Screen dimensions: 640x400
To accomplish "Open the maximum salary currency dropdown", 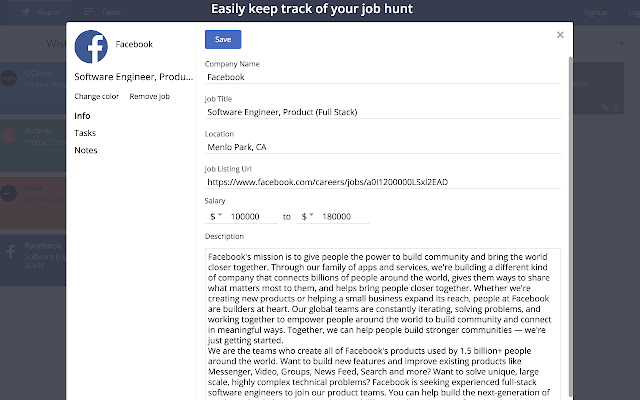I will pyautogui.click(x=307, y=216).
